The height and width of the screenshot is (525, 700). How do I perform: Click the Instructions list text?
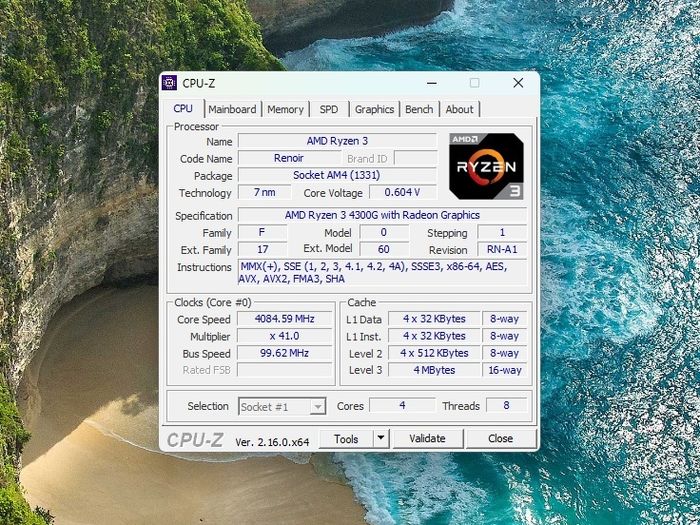point(382,273)
